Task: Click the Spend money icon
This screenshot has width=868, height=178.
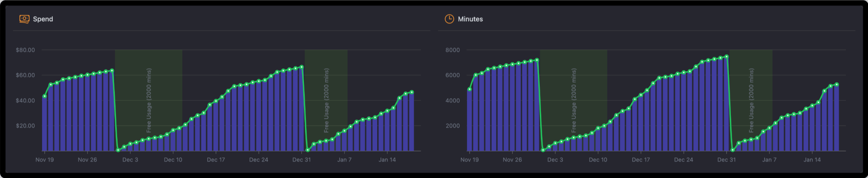Action: point(24,19)
